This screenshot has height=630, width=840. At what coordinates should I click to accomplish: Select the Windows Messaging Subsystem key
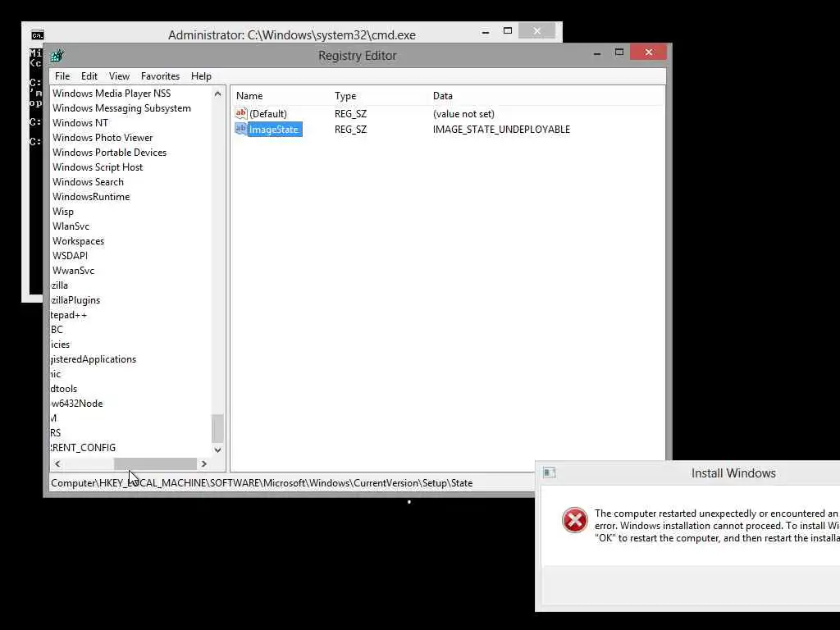point(121,108)
